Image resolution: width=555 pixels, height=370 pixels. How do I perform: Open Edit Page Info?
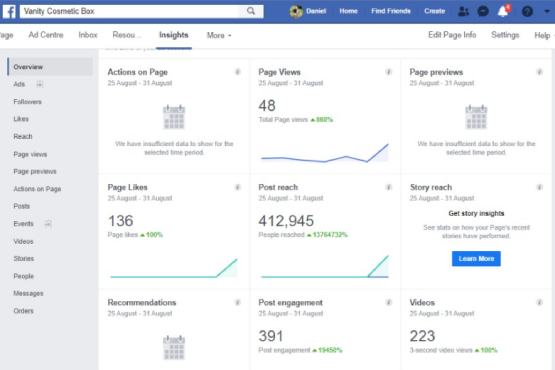pos(452,35)
